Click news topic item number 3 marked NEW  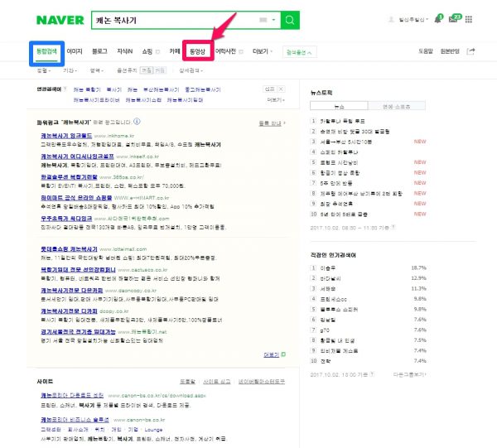345,142
